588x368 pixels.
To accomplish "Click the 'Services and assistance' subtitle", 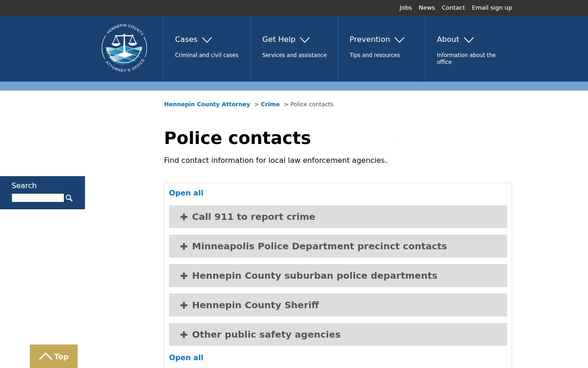I will (294, 55).
